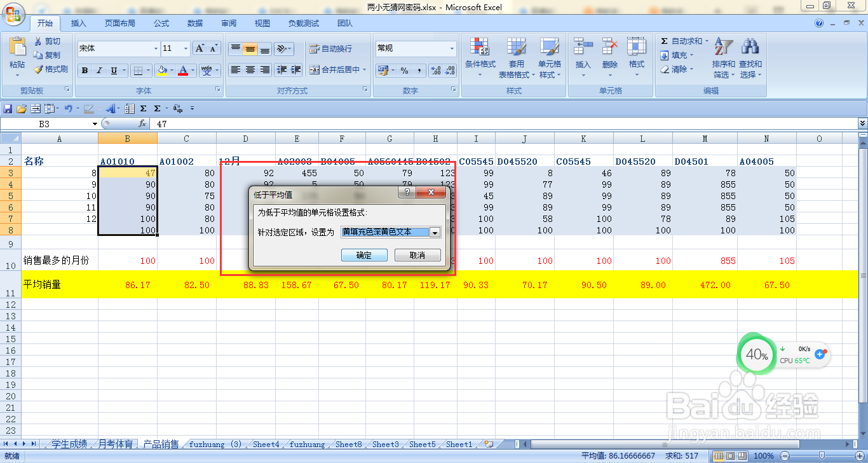Click the Delete cells (删除) icon
The width and height of the screenshot is (868, 463).
[610, 46]
